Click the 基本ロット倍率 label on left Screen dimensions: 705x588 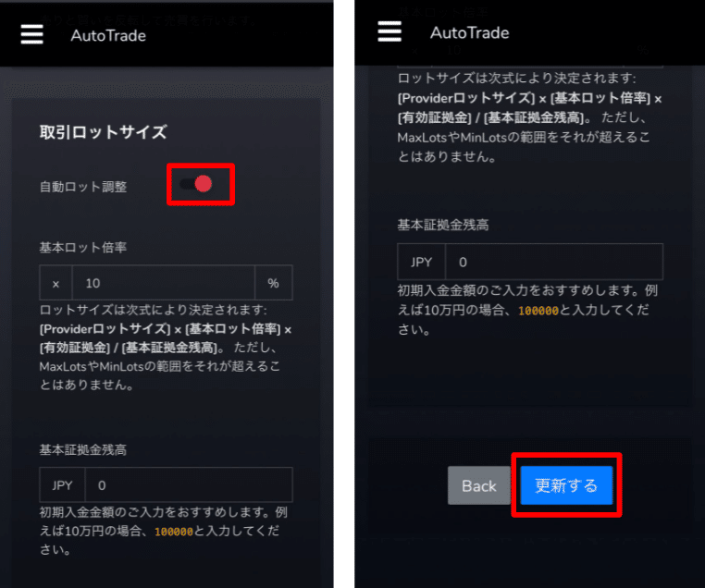(x=83, y=248)
